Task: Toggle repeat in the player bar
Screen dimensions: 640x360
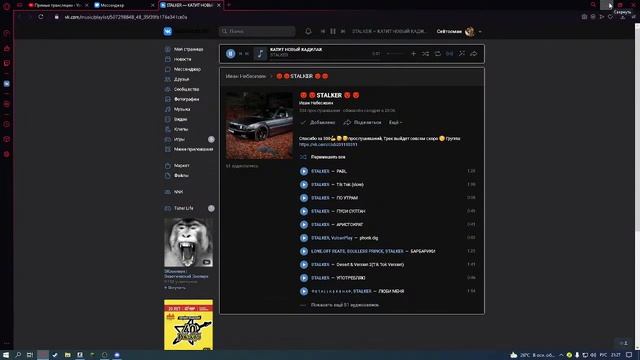Action: pyautogui.click(x=438, y=53)
